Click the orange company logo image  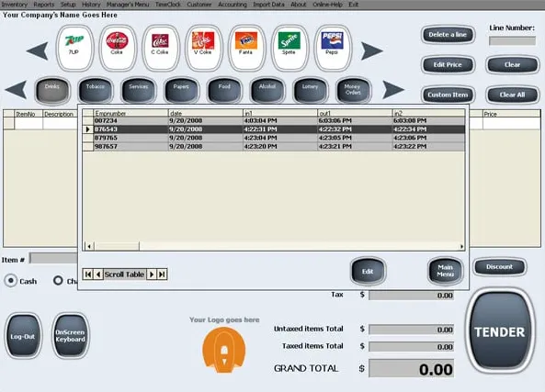coord(224,350)
